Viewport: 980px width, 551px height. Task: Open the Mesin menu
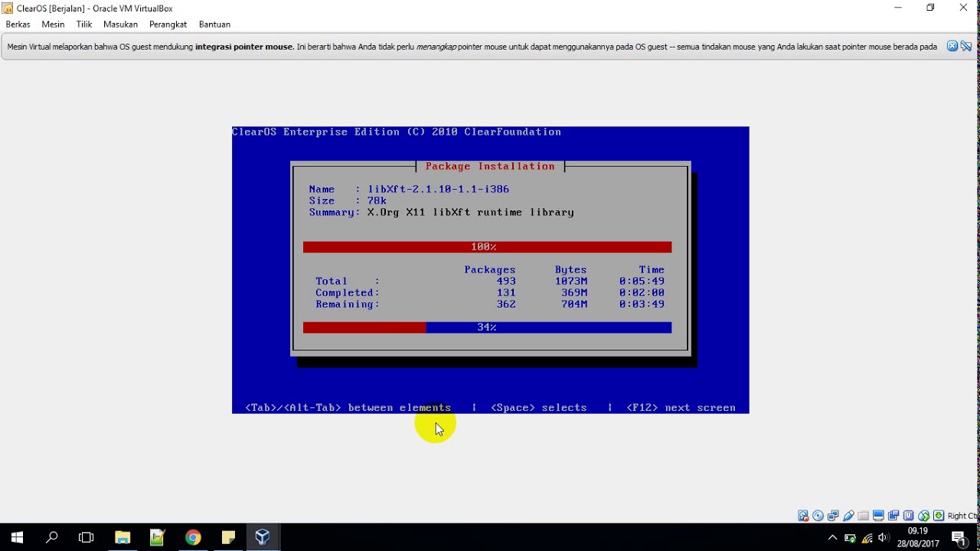53,24
